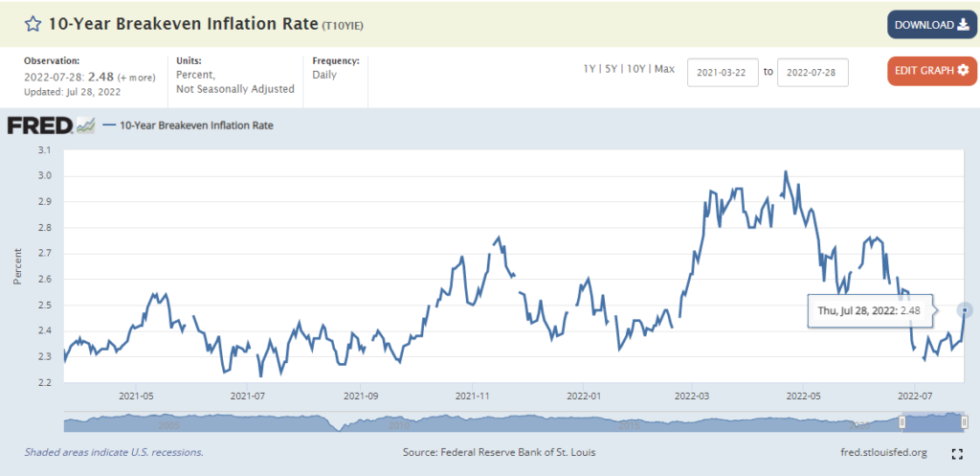This screenshot has height=476, width=980.
Task: Show the Max time range
Action: (x=664, y=69)
